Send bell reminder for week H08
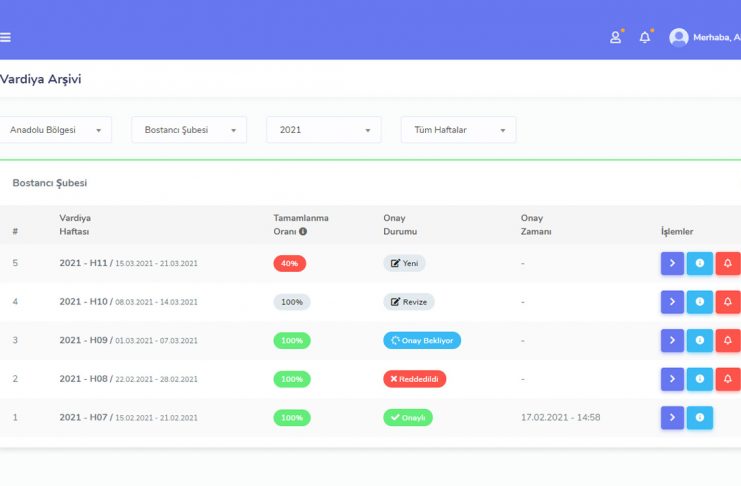The width and height of the screenshot is (741, 486). click(x=728, y=379)
